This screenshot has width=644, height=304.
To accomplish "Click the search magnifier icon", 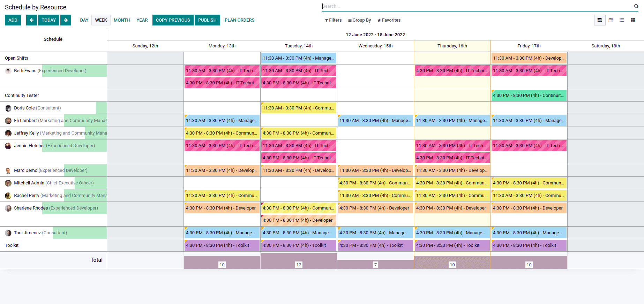I will click(x=636, y=6).
